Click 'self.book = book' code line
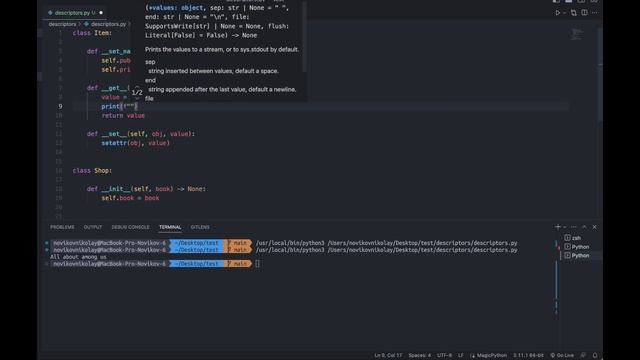The width and height of the screenshot is (640, 360). (x=130, y=198)
